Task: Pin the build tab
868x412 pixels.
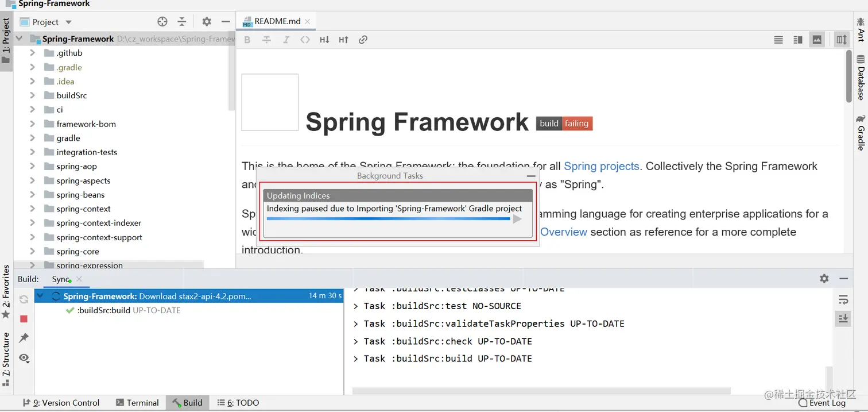Action: pyautogui.click(x=24, y=338)
